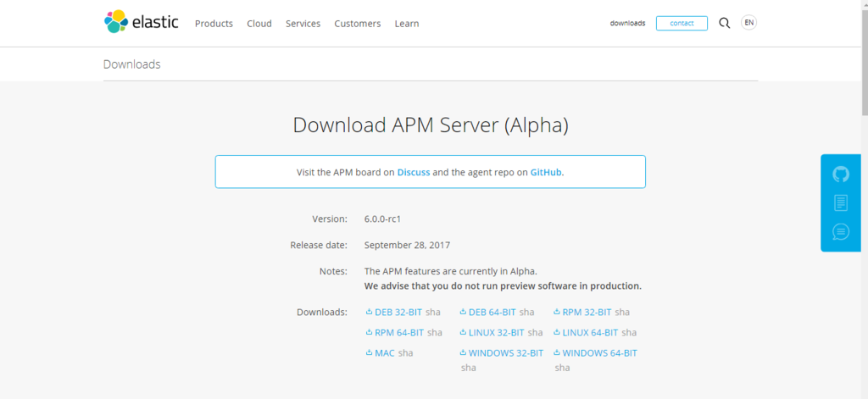Open the Cloud menu

(x=259, y=24)
